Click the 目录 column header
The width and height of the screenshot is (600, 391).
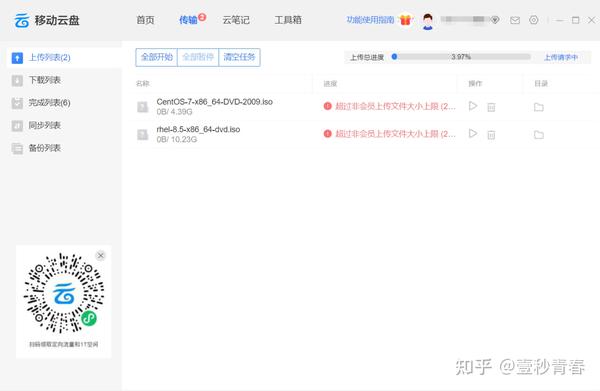coord(541,83)
